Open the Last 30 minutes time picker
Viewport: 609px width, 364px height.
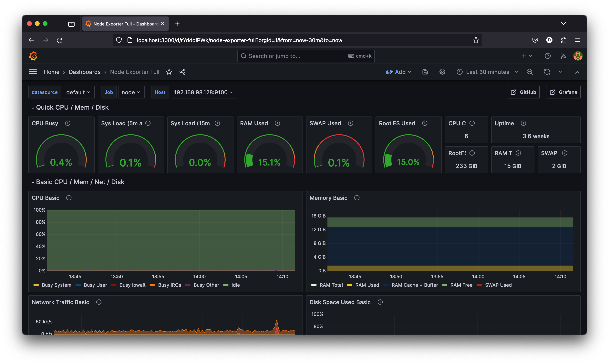(487, 72)
